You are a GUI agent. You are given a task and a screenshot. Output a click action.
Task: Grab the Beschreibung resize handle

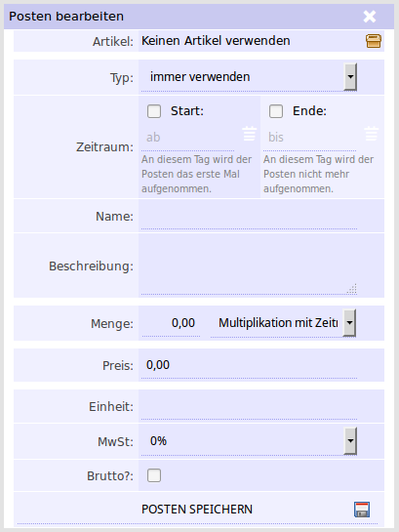click(352, 289)
